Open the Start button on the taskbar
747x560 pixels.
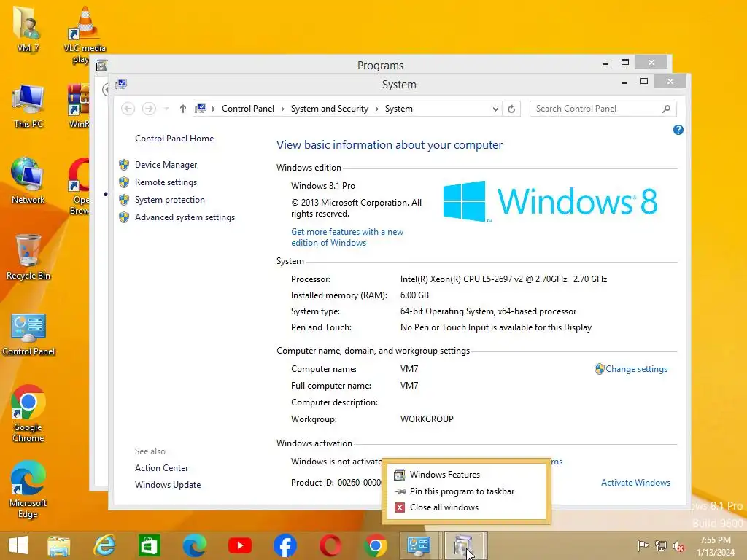[x=18, y=545]
